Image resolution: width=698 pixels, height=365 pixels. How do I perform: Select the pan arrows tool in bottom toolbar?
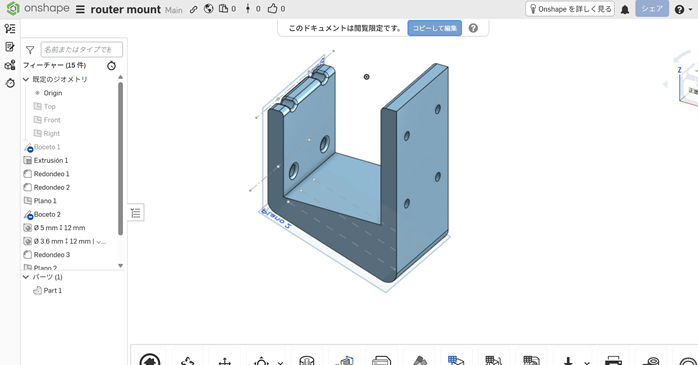pyautogui.click(x=225, y=361)
